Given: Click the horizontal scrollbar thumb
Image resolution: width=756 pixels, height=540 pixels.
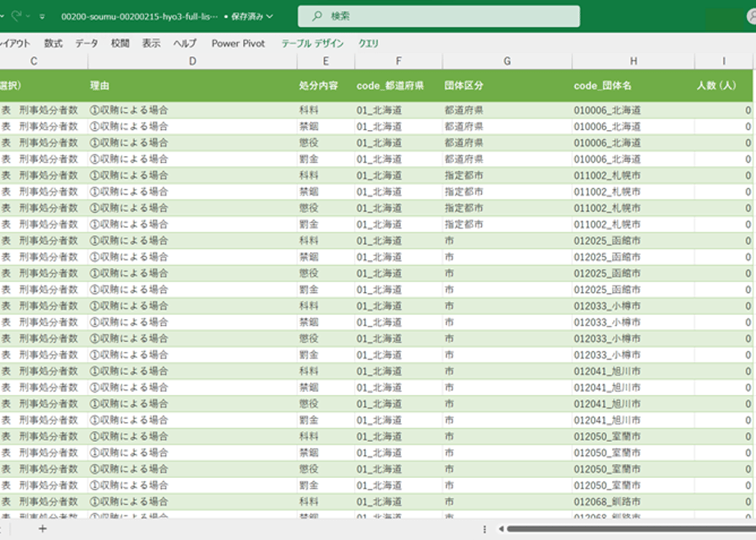Looking at the screenshot, I should pos(631,529).
